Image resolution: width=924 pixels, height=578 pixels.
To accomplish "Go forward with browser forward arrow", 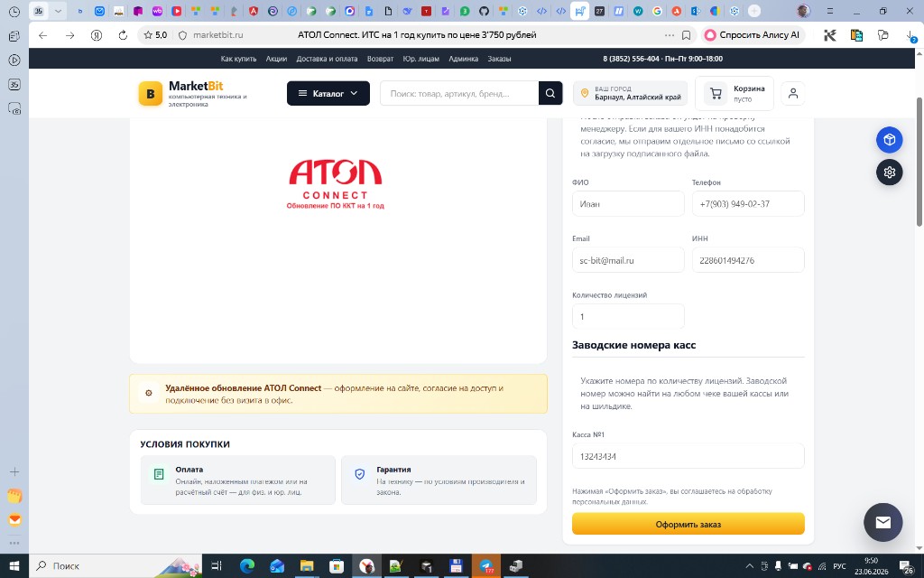I will (x=70, y=35).
